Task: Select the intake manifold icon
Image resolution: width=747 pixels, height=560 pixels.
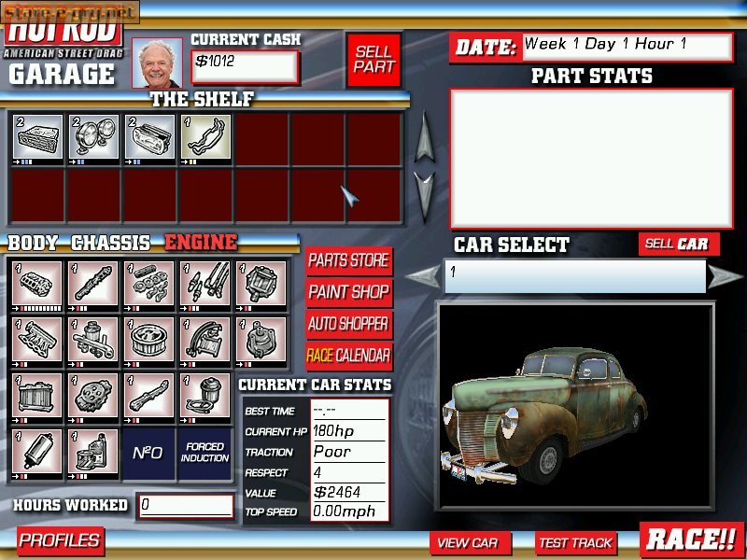Action: (x=37, y=338)
